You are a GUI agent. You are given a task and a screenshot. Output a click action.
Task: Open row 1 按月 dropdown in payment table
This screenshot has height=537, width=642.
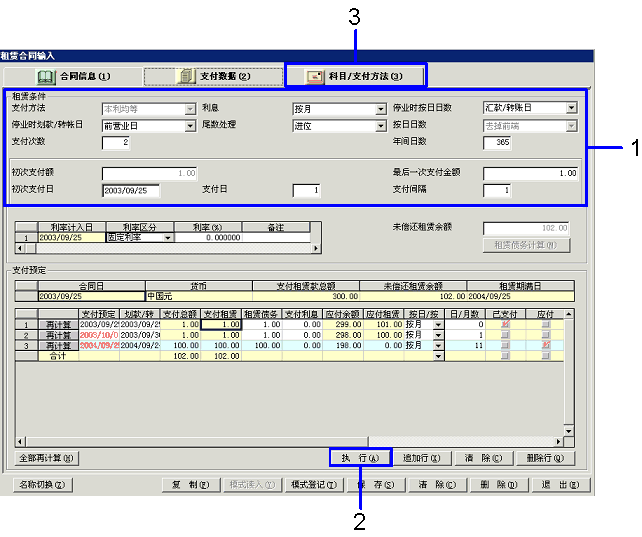pyautogui.click(x=438, y=325)
